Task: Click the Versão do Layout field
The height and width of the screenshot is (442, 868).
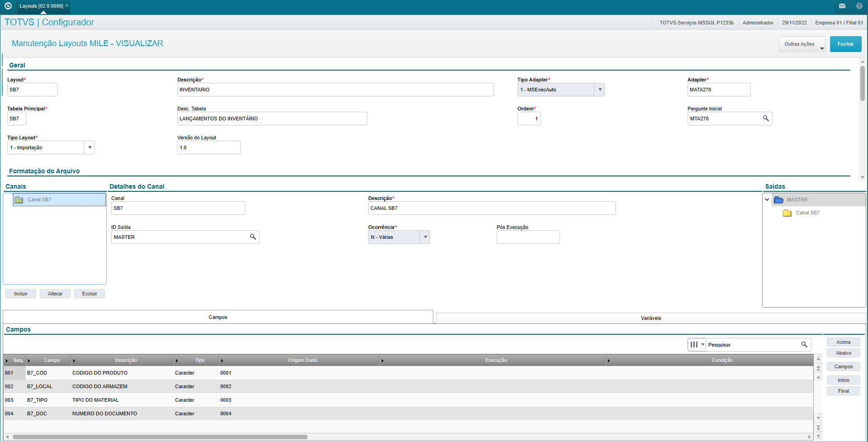Action: click(x=209, y=147)
